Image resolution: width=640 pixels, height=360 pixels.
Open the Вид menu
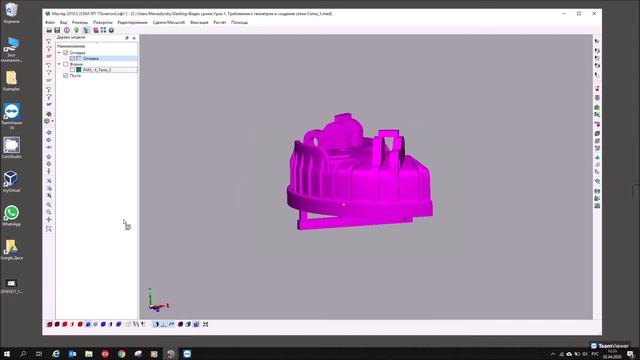click(x=63, y=22)
